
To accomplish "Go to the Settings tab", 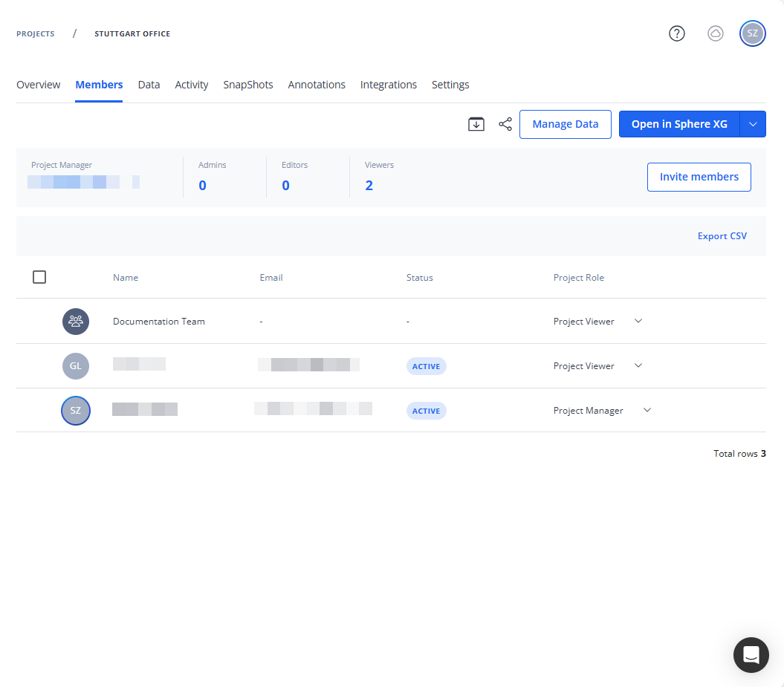I will click(x=450, y=85).
